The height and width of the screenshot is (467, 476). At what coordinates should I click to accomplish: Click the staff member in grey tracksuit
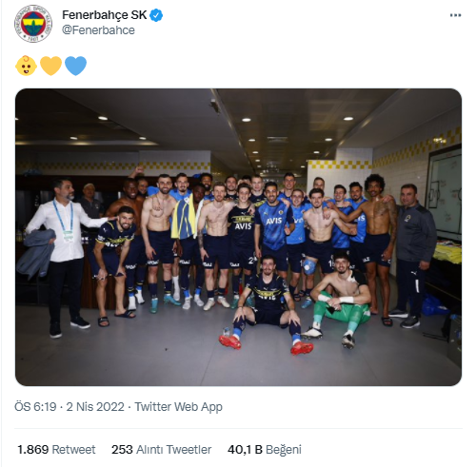(412, 255)
